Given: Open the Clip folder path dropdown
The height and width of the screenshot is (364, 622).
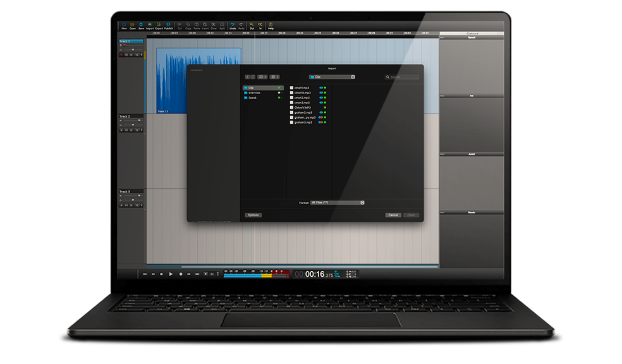Looking at the screenshot, I should coord(332,77).
